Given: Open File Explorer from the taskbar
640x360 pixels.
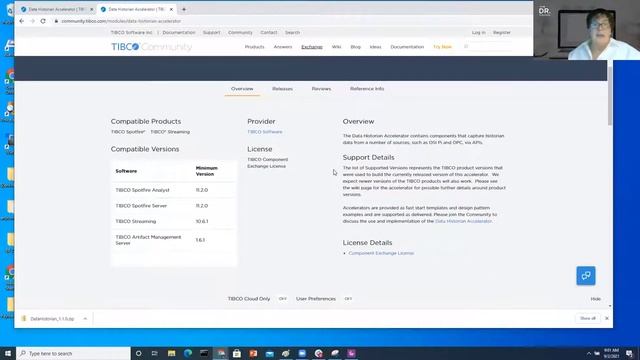Looking at the screenshot, I should 171,353.
